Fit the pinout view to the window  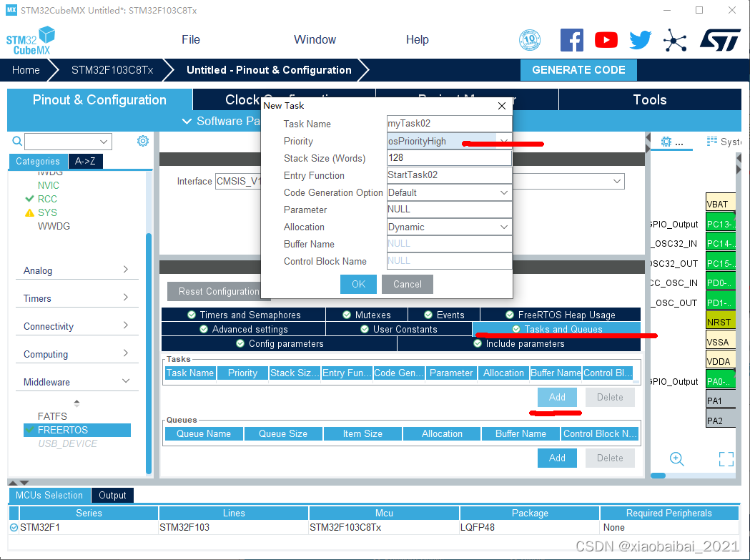pos(726,458)
